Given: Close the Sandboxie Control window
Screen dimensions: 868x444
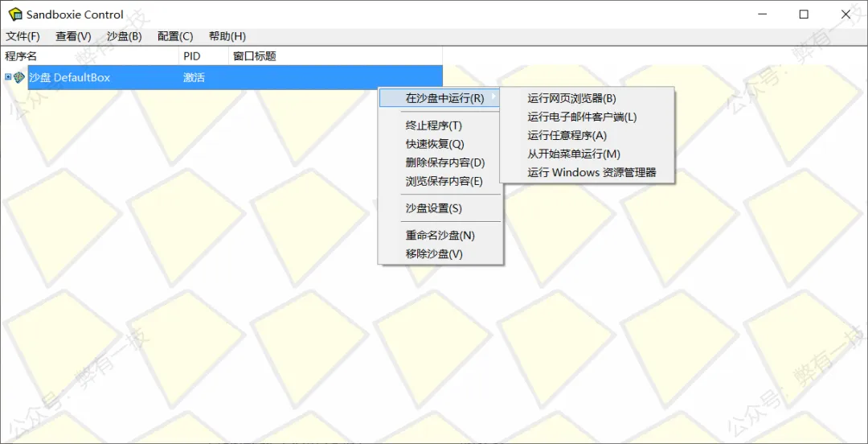Looking at the screenshot, I should coord(845,14).
